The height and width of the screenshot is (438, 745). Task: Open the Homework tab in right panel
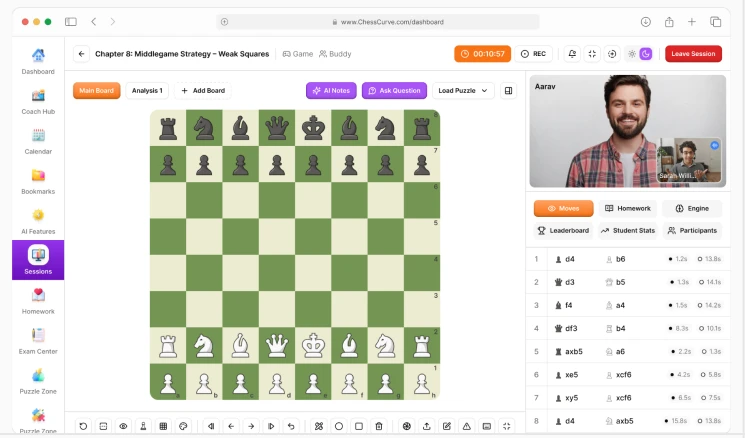pos(628,208)
